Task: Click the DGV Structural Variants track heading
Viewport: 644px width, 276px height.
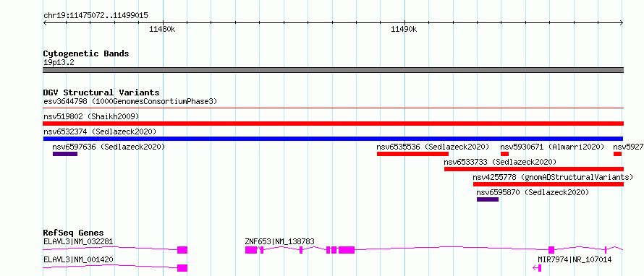Action: pos(101,92)
